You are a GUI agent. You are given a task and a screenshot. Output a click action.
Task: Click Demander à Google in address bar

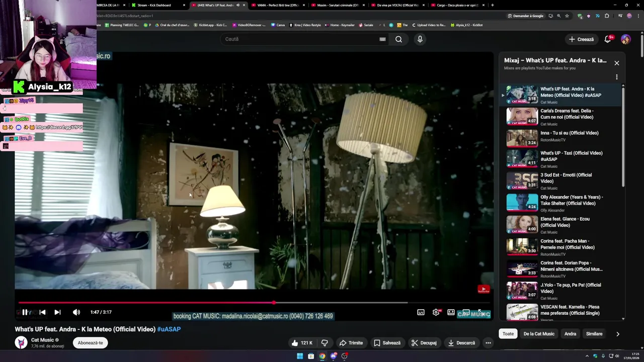click(x=525, y=16)
